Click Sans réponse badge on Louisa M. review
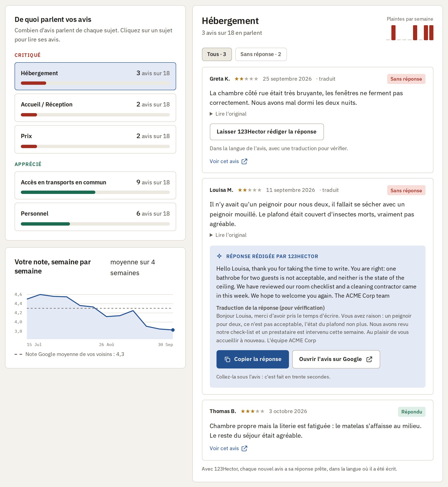Screen dimensions: 448x487 (406, 190)
